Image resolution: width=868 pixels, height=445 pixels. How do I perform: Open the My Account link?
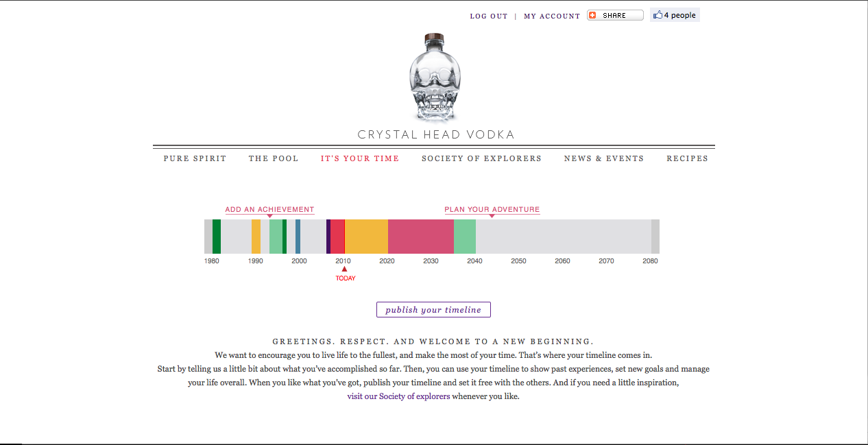[552, 16]
